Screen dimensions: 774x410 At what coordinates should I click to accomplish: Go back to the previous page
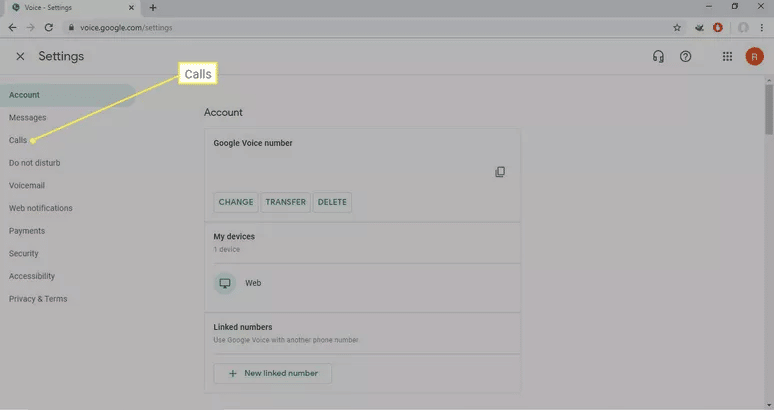click(x=12, y=28)
